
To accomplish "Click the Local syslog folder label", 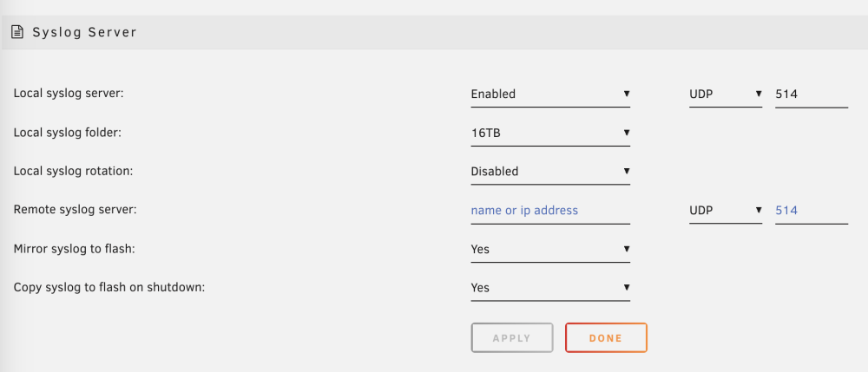I will (x=68, y=133).
